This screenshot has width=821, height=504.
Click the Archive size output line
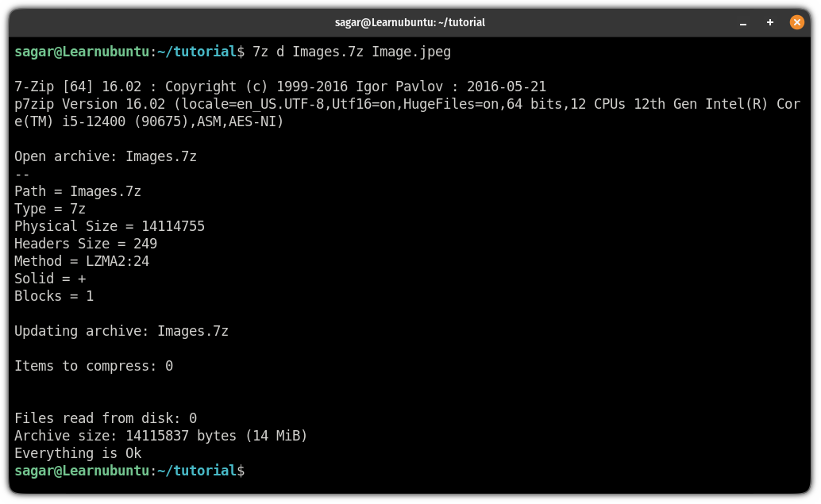click(x=159, y=436)
